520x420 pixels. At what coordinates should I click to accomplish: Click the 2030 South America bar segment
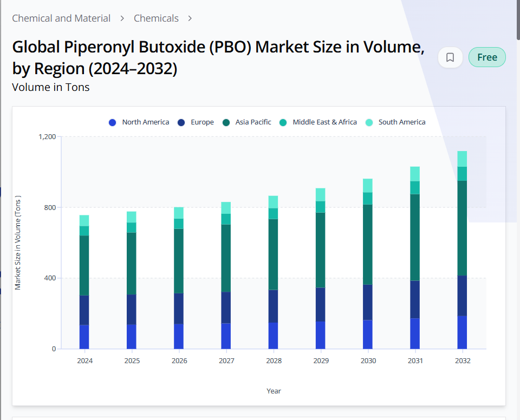(368, 185)
